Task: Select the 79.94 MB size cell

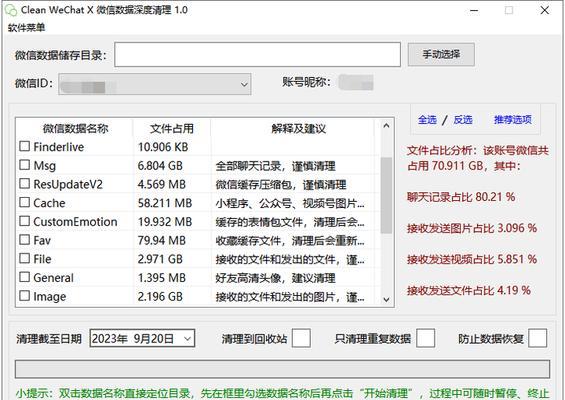Action: pos(161,240)
